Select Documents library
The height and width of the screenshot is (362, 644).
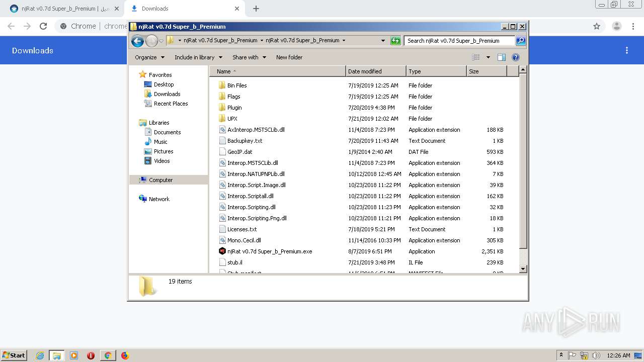tap(167, 132)
